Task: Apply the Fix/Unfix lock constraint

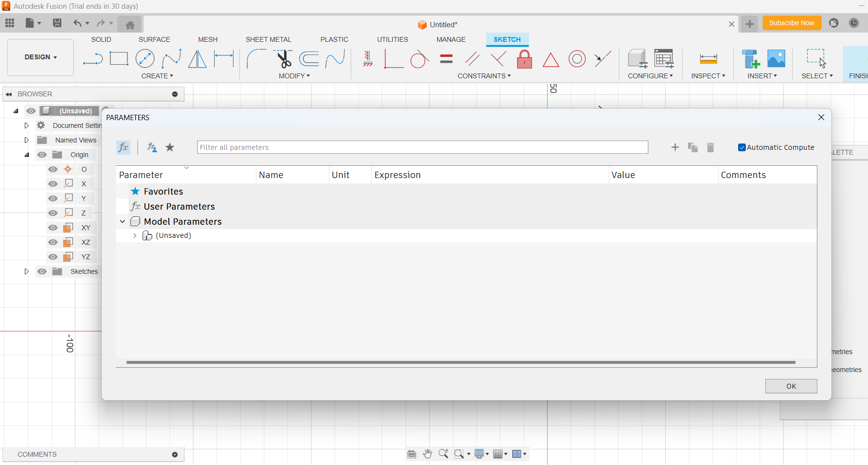Action: (524, 59)
